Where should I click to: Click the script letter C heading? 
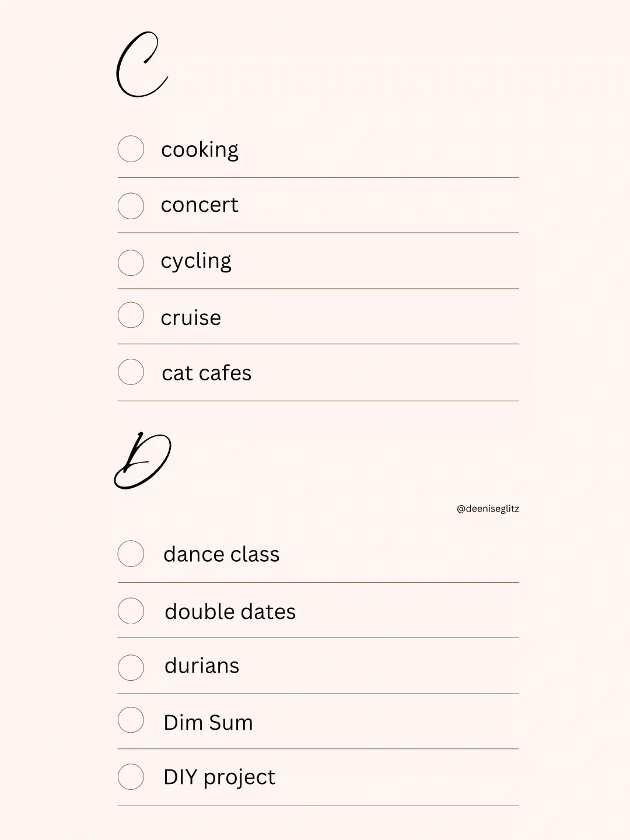click(142, 65)
